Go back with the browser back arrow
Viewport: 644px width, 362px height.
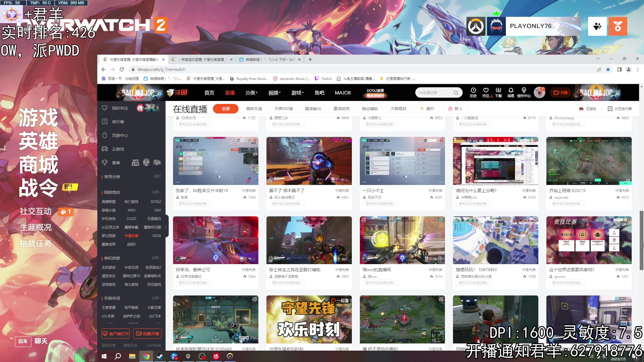(x=103, y=69)
